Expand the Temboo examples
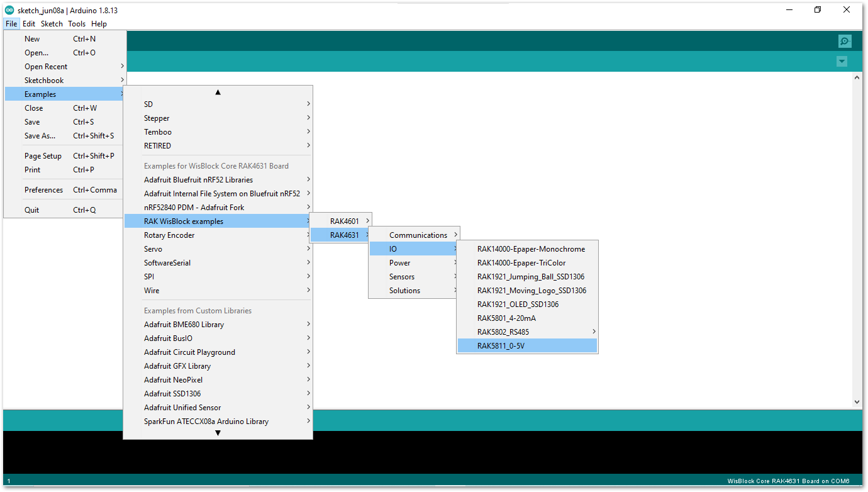Image resolution: width=868 pixels, height=492 pixels. (218, 132)
